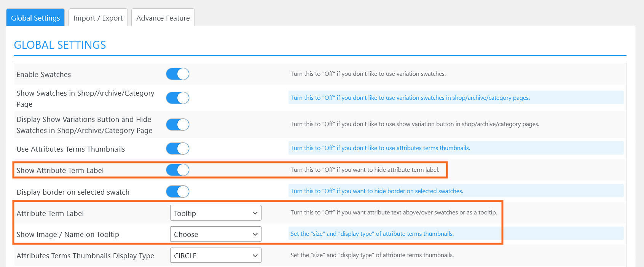Open Attributes Terms Thumbnails Display Type dropdown
The height and width of the screenshot is (267, 644).
(215, 256)
